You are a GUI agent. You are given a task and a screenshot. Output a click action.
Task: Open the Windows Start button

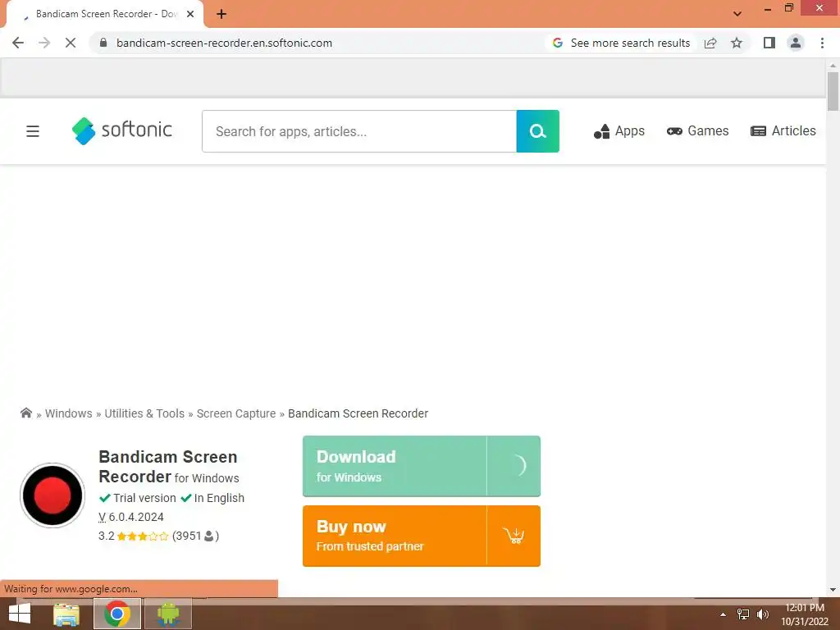(x=20, y=614)
